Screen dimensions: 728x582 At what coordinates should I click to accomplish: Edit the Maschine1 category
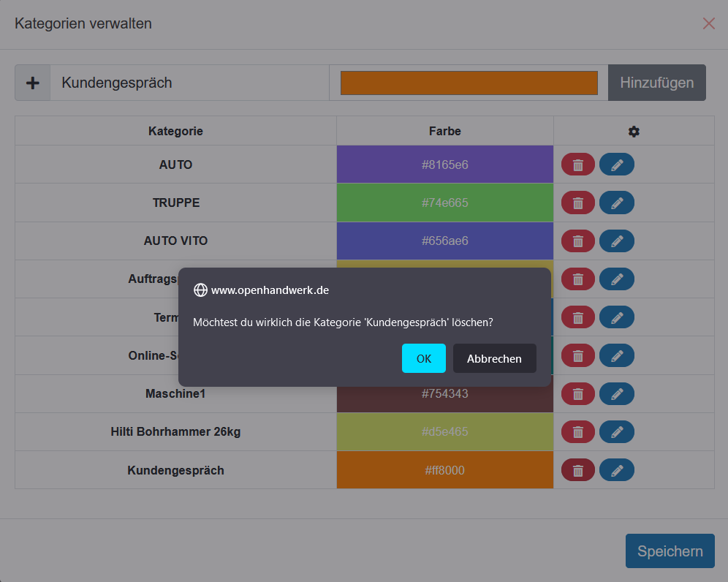pos(617,393)
